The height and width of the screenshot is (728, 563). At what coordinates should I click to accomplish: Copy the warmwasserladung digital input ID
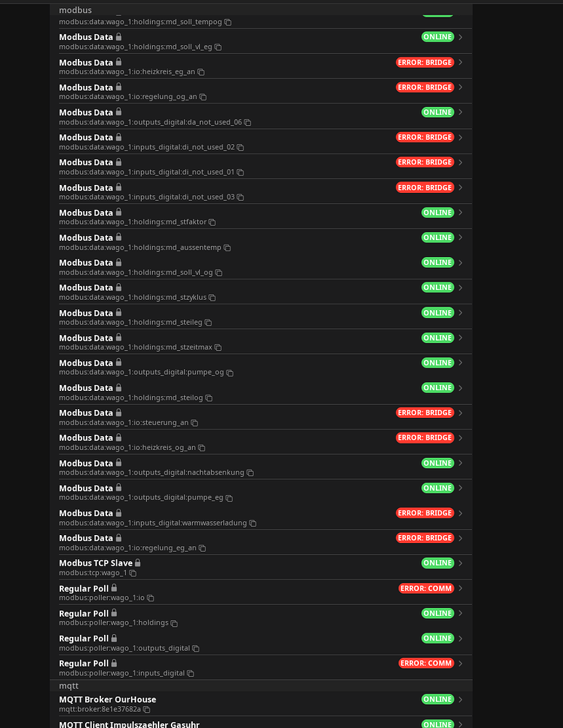tap(252, 523)
